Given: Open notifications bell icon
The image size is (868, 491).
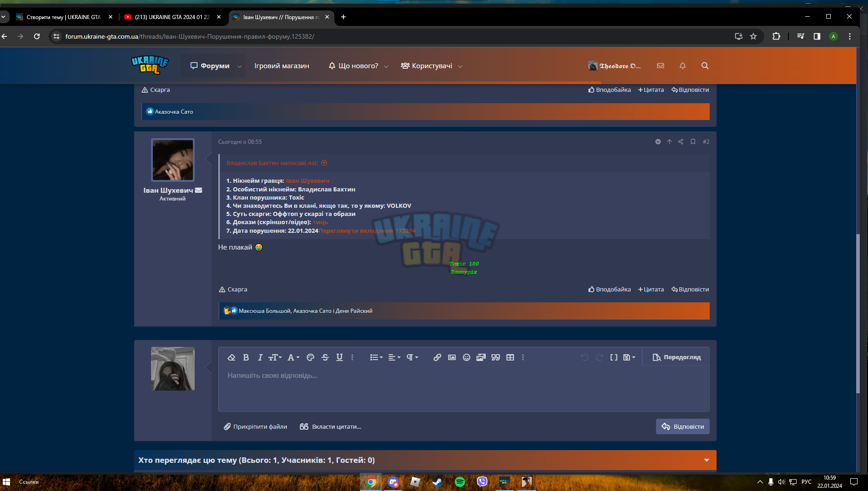Looking at the screenshot, I should 682,66.
